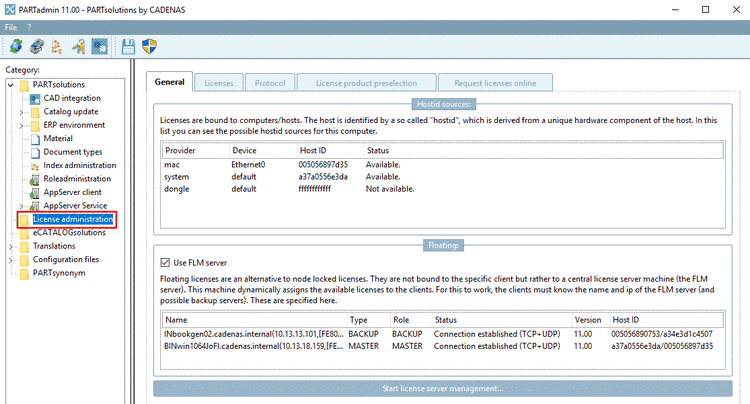Select the BINwin1064JoFl.cadenas.internal MASTER server row
Viewport: 750px width, 404px height.
(442, 346)
